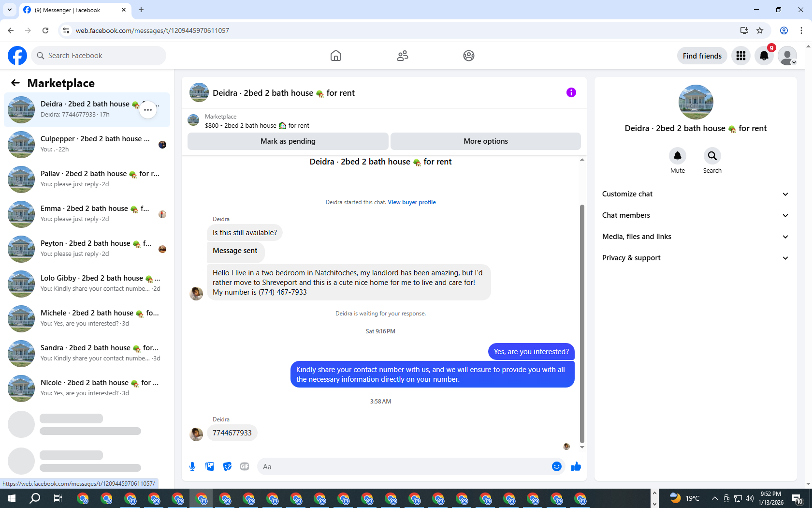Open the Sandra conversation

87,354
